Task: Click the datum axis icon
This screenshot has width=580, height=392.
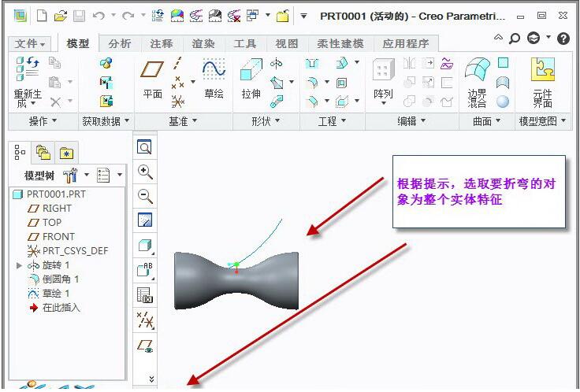Action: tap(178, 63)
